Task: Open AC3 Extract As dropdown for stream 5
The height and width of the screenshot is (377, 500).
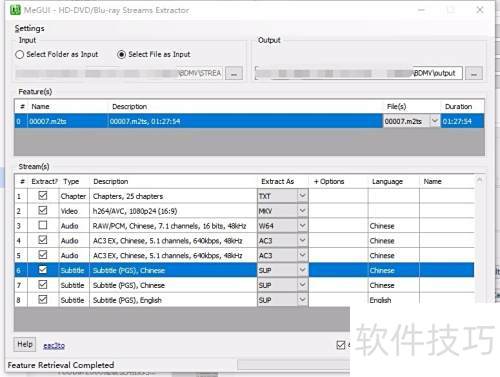Action: [x=302, y=255]
